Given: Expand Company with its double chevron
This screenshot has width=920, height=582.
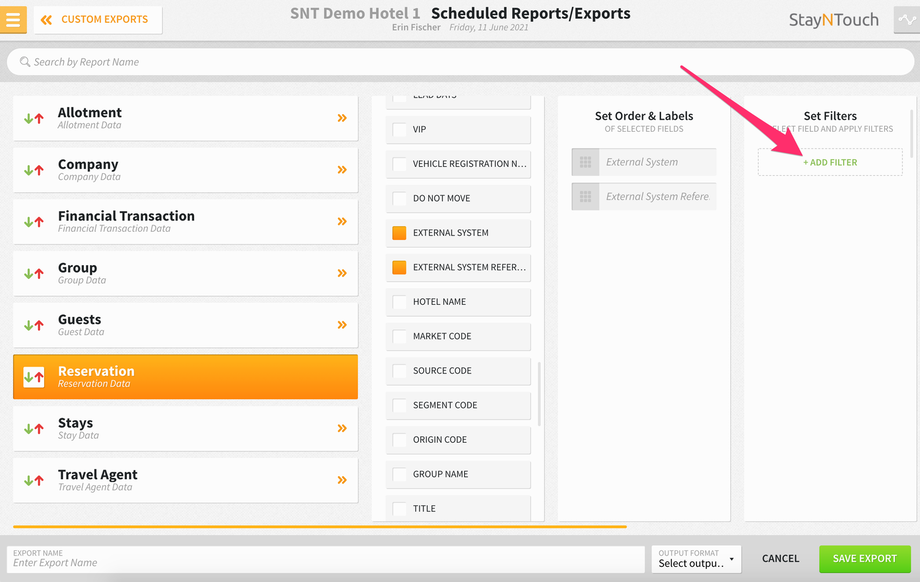Looking at the screenshot, I should (x=342, y=170).
